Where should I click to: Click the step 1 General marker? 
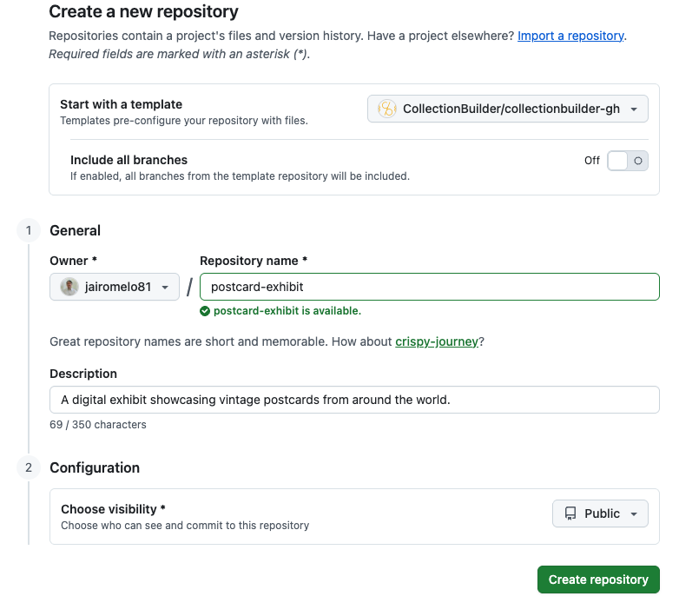(x=29, y=230)
